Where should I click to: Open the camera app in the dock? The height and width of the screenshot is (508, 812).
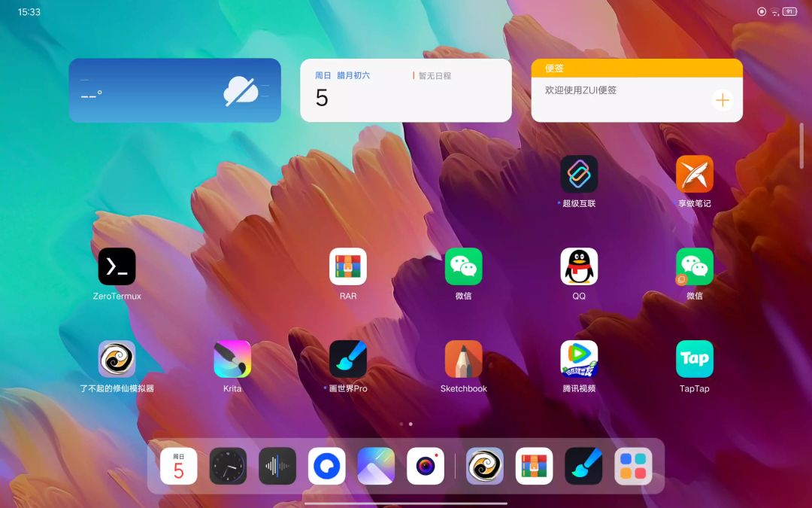[426, 467]
